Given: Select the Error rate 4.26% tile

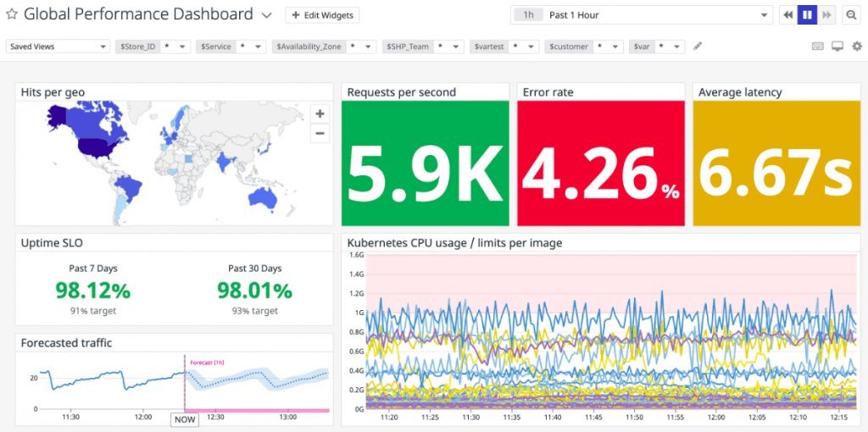Looking at the screenshot, I should point(601,163).
